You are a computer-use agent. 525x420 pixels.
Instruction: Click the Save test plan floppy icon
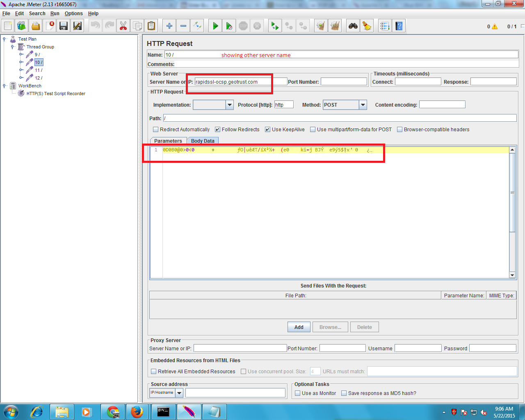tap(64, 26)
